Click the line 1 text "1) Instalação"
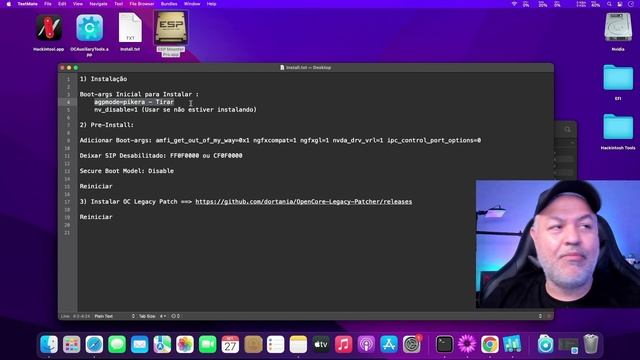 (103, 79)
